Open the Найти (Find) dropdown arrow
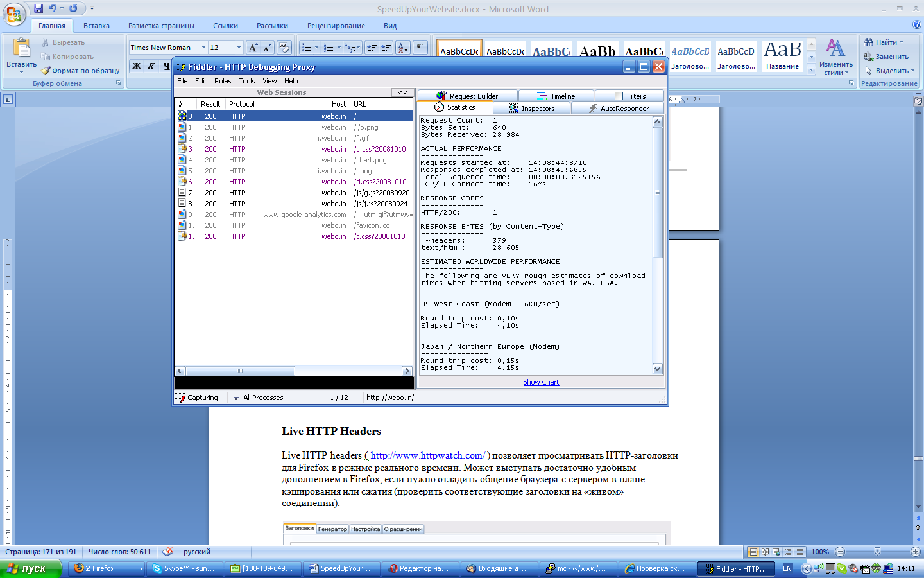 point(902,42)
